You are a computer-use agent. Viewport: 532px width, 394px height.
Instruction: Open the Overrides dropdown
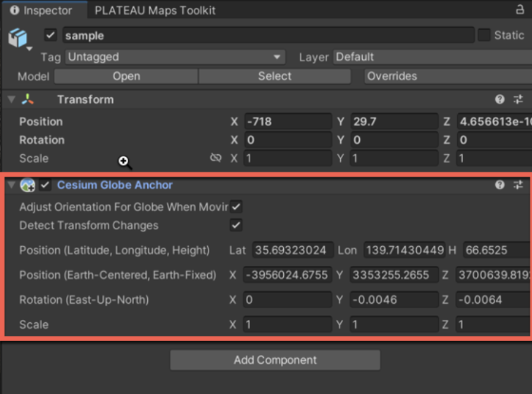(x=448, y=77)
